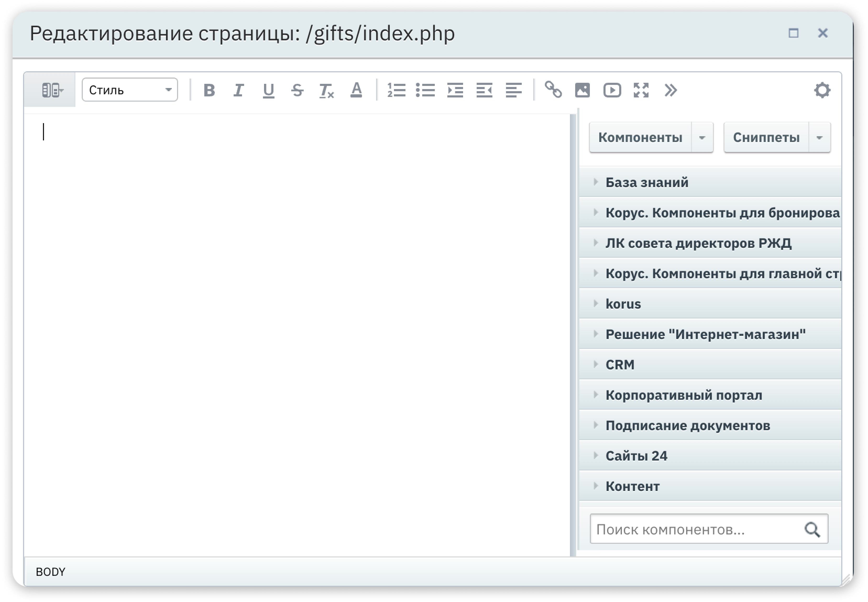The width and height of the screenshot is (868, 602).
Task: Open the text color picker
Action: click(356, 90)
